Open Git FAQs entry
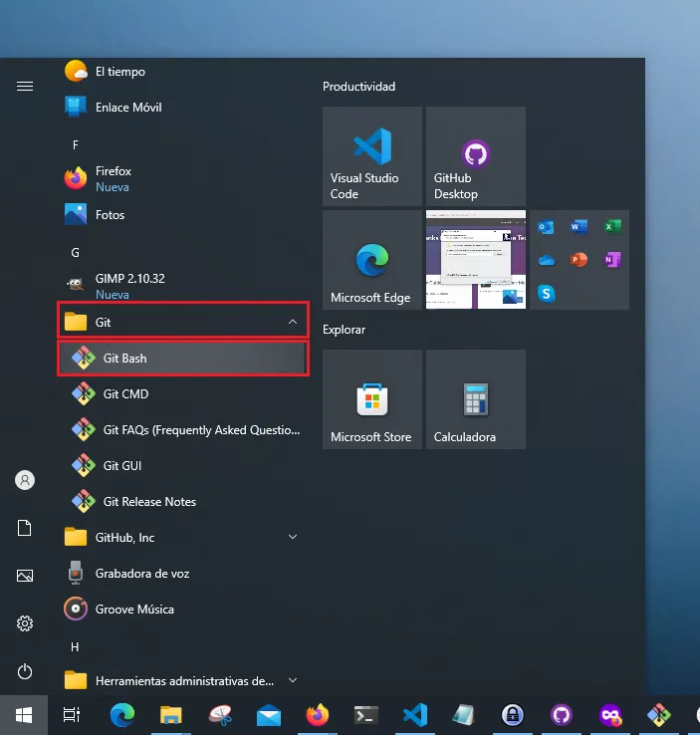Image resolution: width=700 pixels, height=735 pixels. (x=183, y=430)
